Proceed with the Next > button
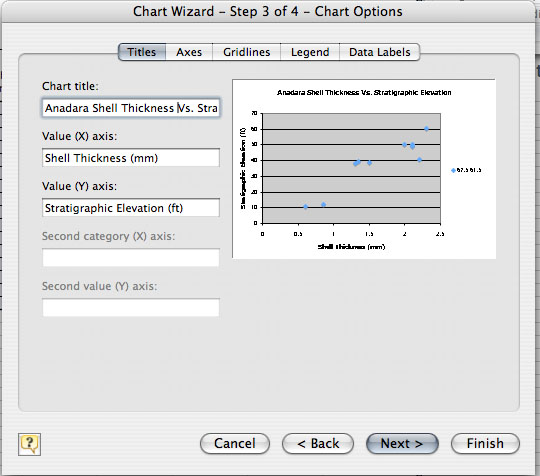 click(x=402, y=444)
